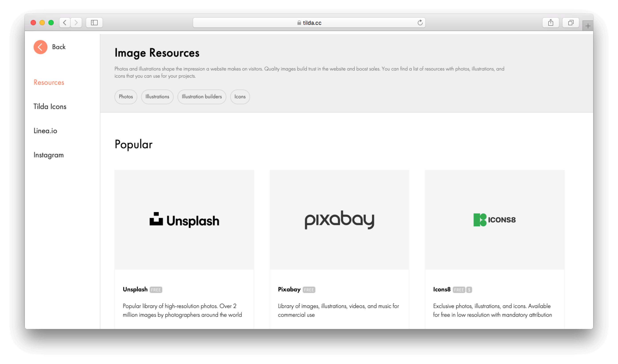The image size is (618, 364).
Task: Click the Unsplash logo image
Action: point(184,220)
